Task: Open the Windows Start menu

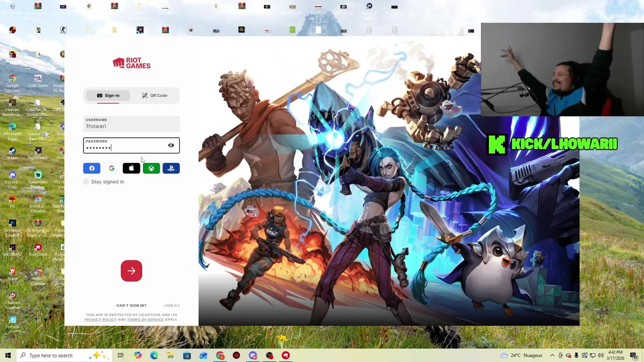Action: click(8, 355)
